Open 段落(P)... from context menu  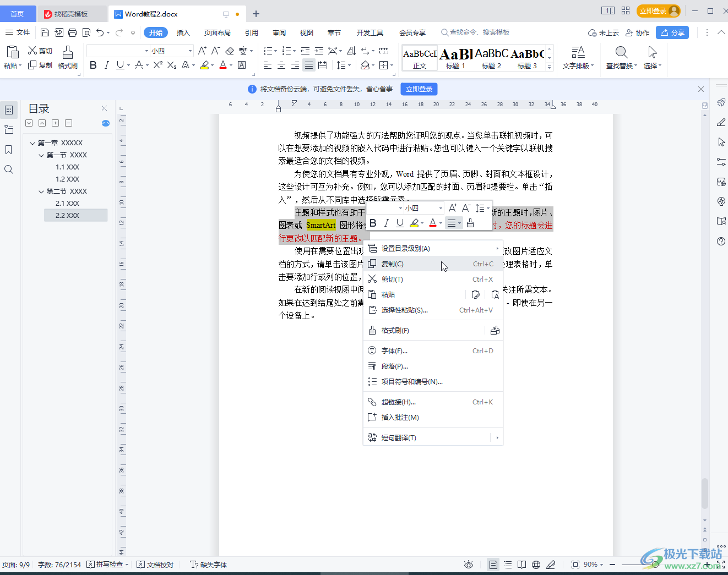click(x=433, y=366)
